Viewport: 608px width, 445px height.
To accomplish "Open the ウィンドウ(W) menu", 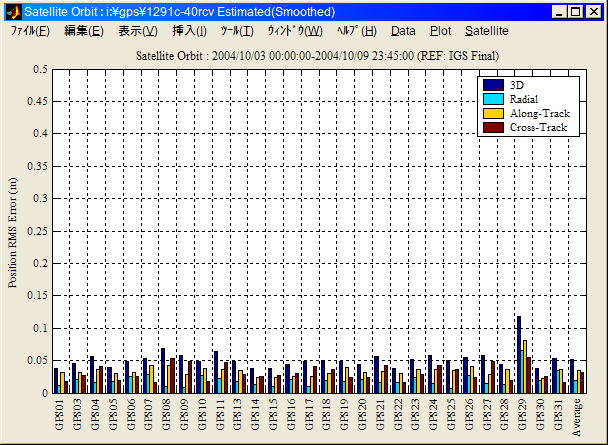I will pyautogui.click(x=294, y=31).
